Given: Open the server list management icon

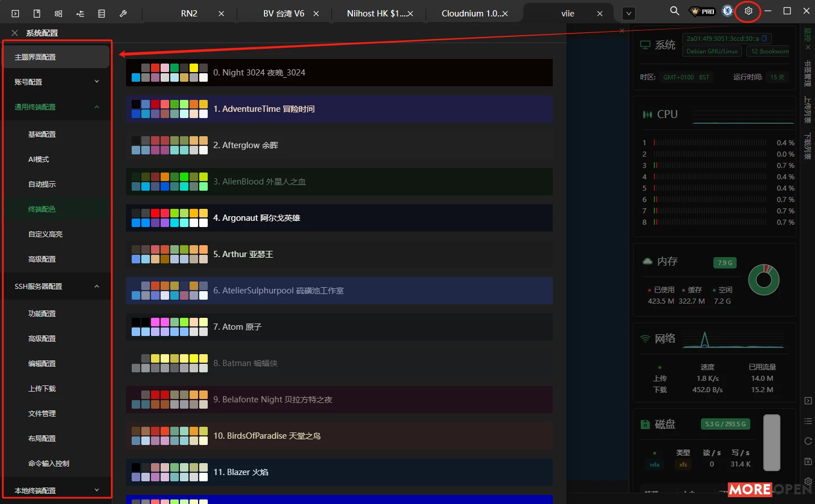Looking at the screenshot, I should (102, 13).
